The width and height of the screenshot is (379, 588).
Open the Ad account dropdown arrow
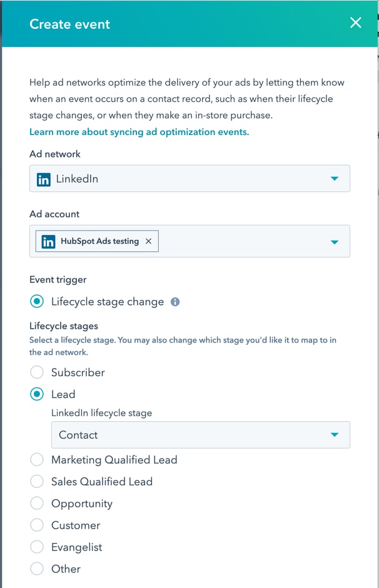click(334, 242)
